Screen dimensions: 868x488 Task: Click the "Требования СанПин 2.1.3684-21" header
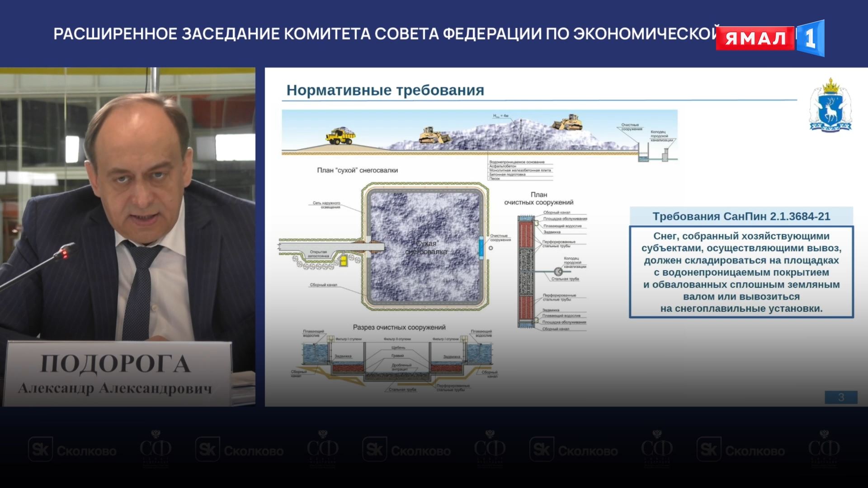[x=741, y=216]
